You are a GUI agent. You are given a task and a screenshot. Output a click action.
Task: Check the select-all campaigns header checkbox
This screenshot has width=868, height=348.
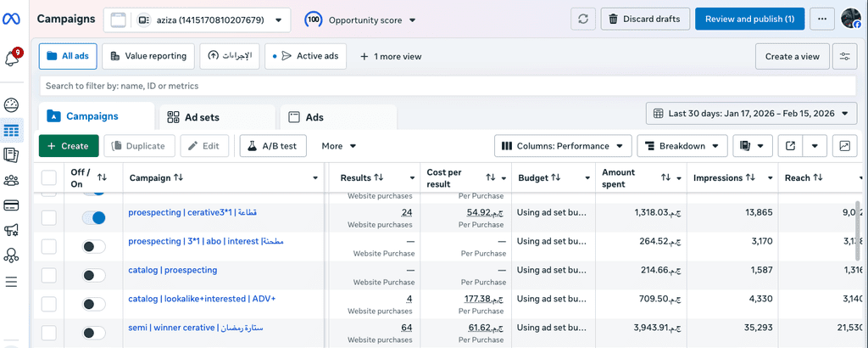click(49, 177)
